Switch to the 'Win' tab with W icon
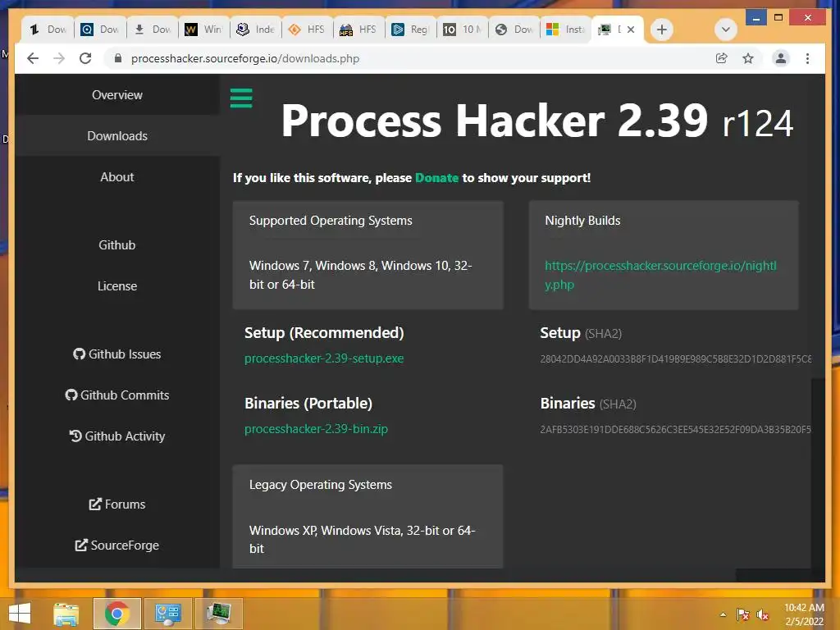Screen dimensions: 840x630 (204, 30)
